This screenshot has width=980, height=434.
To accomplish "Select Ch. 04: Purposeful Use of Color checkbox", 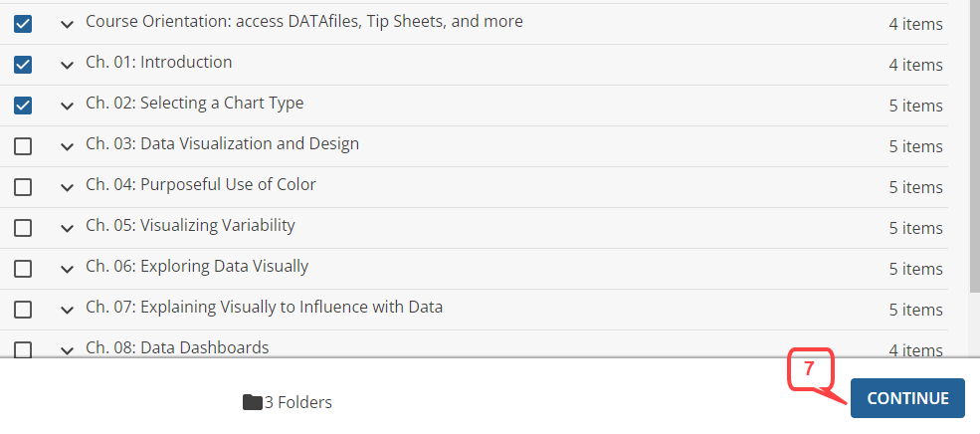I will (x=23, y=187).
